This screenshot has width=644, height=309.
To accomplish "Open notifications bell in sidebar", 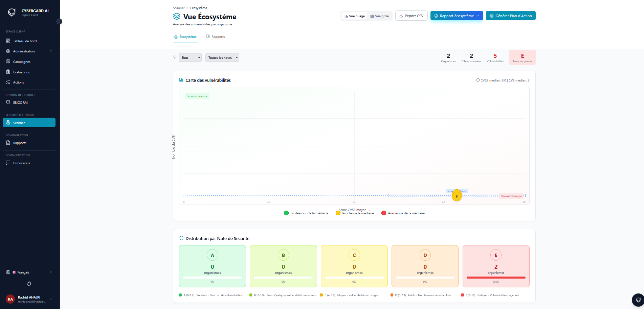I will (29, 284).
